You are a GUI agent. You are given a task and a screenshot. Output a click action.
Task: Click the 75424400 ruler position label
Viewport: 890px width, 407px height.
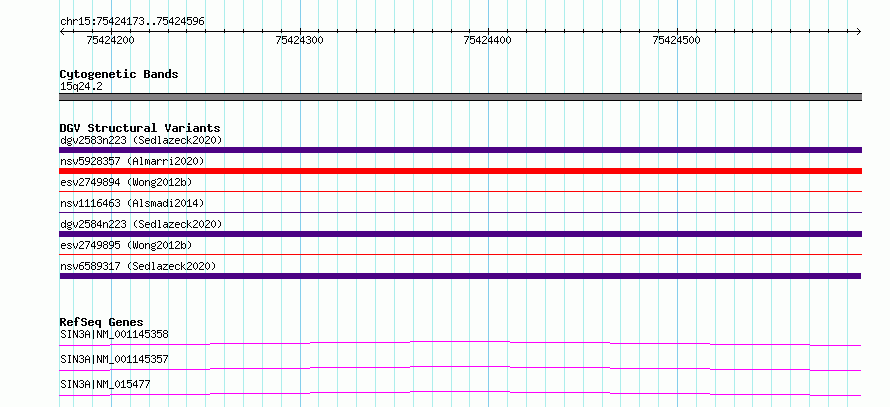[x=488, y=40]
